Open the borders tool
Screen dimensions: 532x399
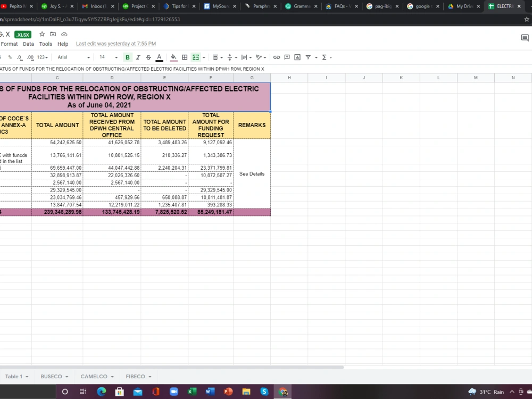point(185,57)
